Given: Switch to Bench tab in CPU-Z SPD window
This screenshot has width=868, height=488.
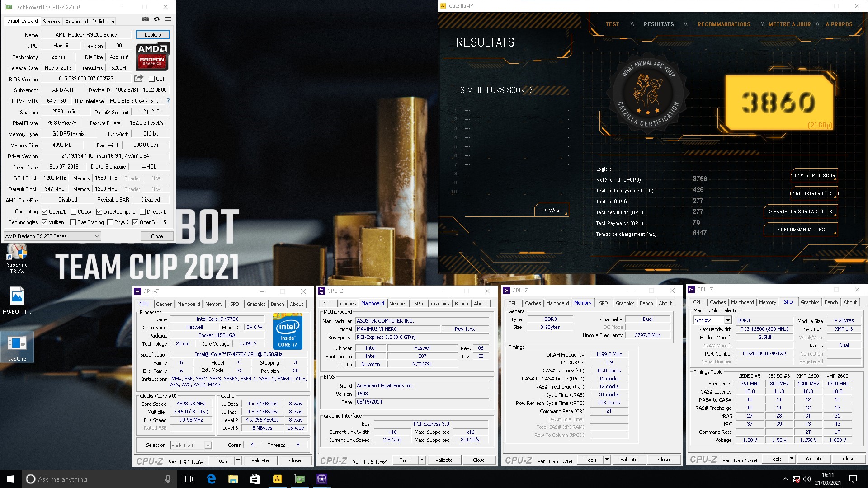Looking at the screenshot, I should 831,303.
